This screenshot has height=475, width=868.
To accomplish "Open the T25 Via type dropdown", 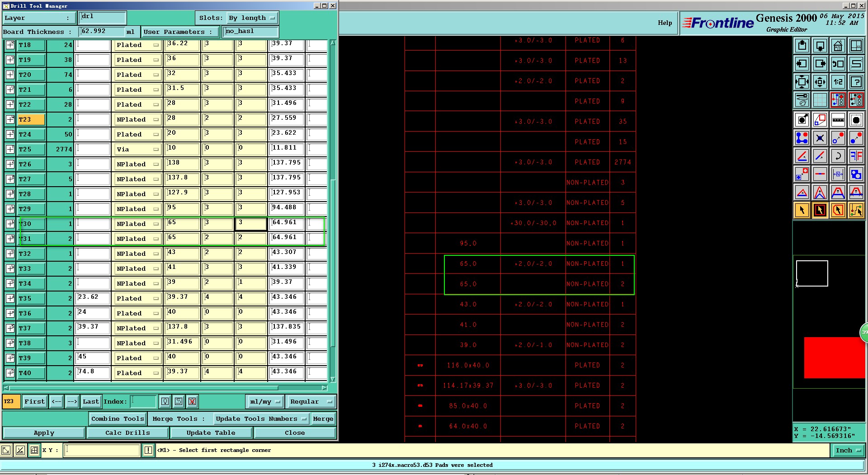I will tap(137, 149).
